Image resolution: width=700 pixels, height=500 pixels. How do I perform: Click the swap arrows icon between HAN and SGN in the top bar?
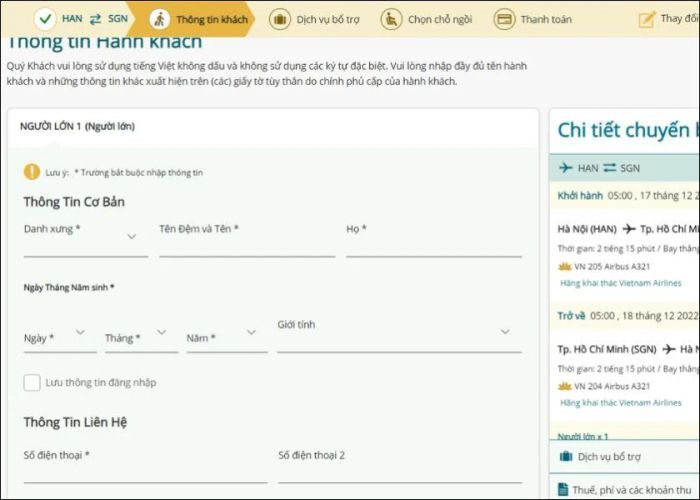tap(95, 19)
